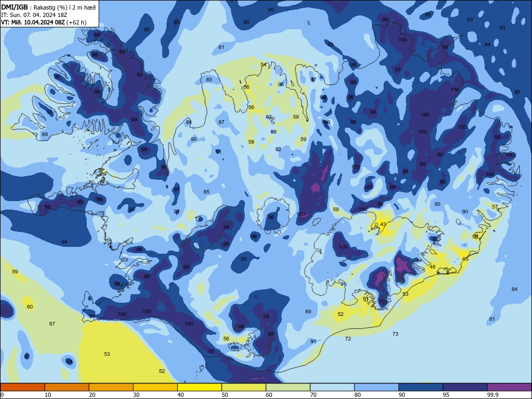This screenshot has height=399, width=532.
Task: Click the pale blue 70–80 legend swatch
Action: pos(332,387)
